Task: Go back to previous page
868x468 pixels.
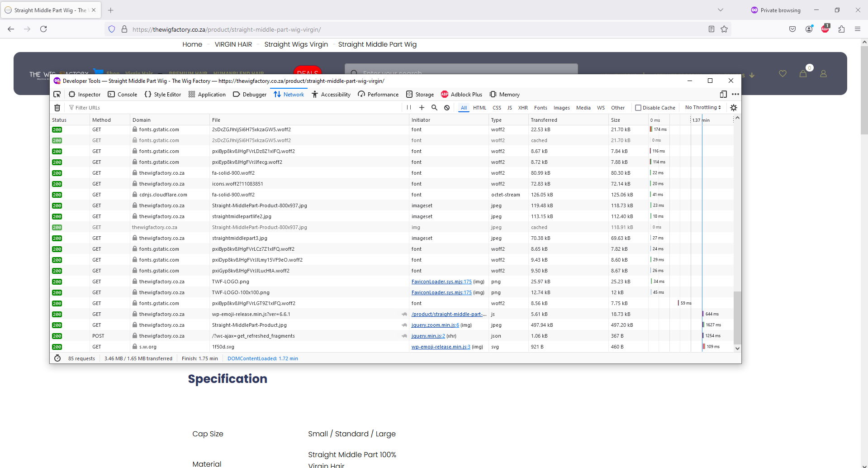Action: click(x=11, y=29)
